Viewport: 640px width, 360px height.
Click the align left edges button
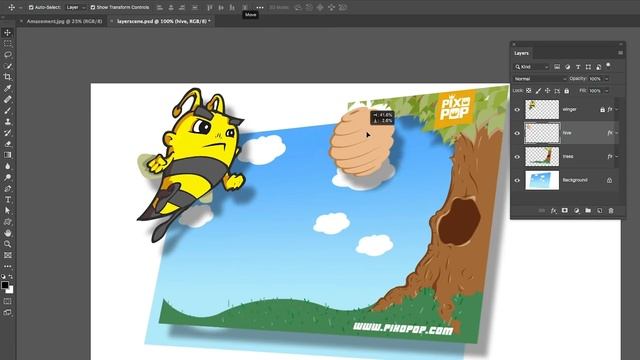[160, 7]
